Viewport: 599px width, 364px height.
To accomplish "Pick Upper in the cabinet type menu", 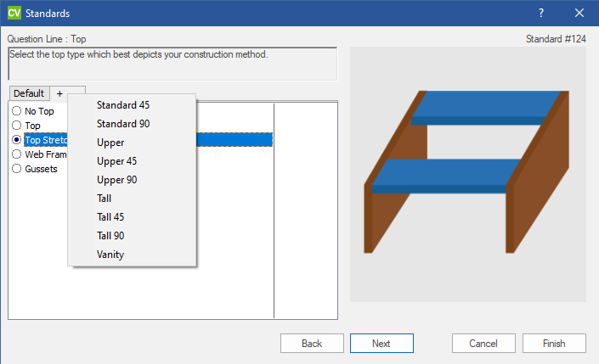I will 111,143.
